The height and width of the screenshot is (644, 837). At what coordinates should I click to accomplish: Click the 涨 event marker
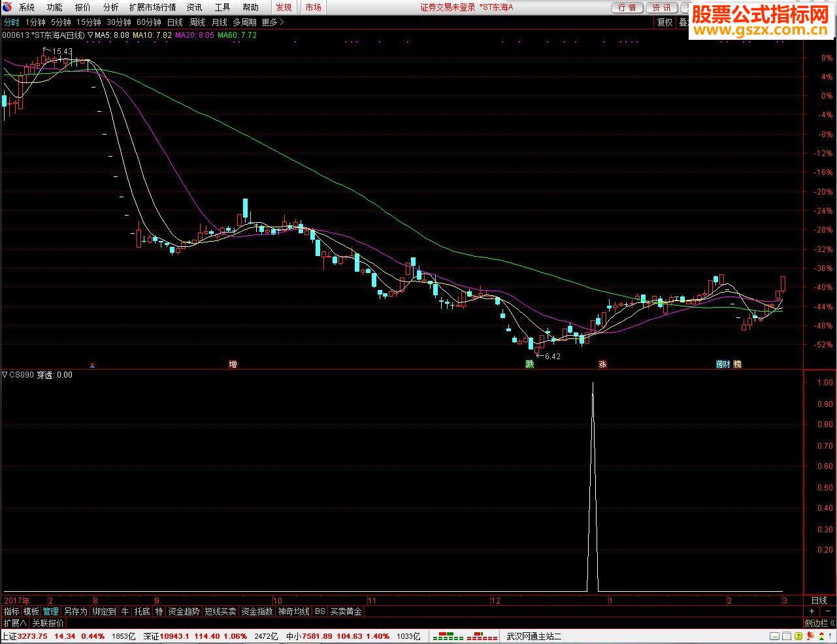pos(602,364)
